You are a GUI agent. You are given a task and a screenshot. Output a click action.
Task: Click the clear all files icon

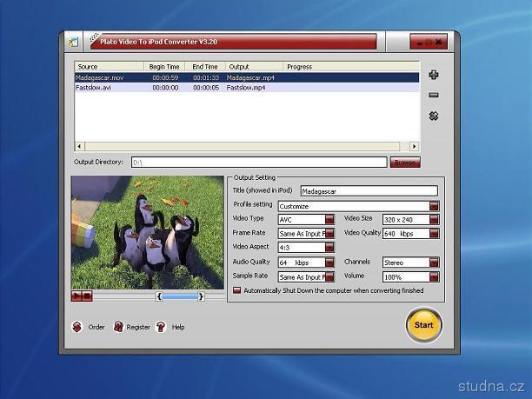pyautogui.click(x=433, y=116)
